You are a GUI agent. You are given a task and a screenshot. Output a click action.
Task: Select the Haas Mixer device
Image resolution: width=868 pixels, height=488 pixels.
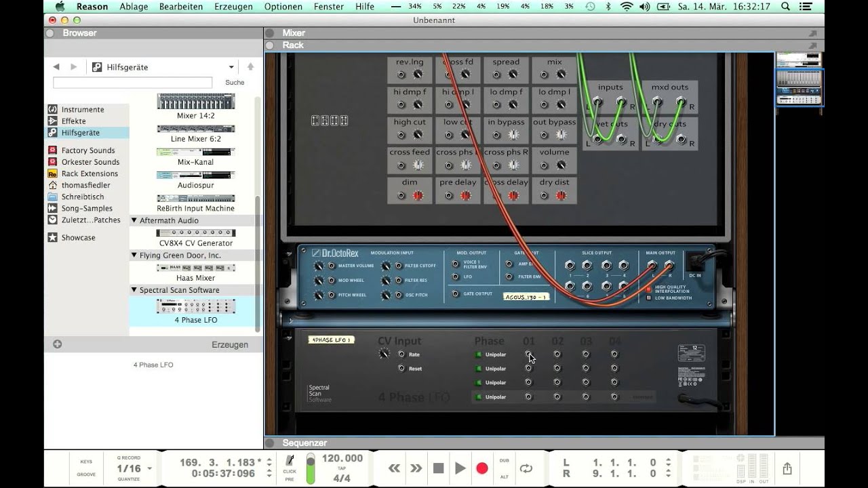click(x=196, y=272)
